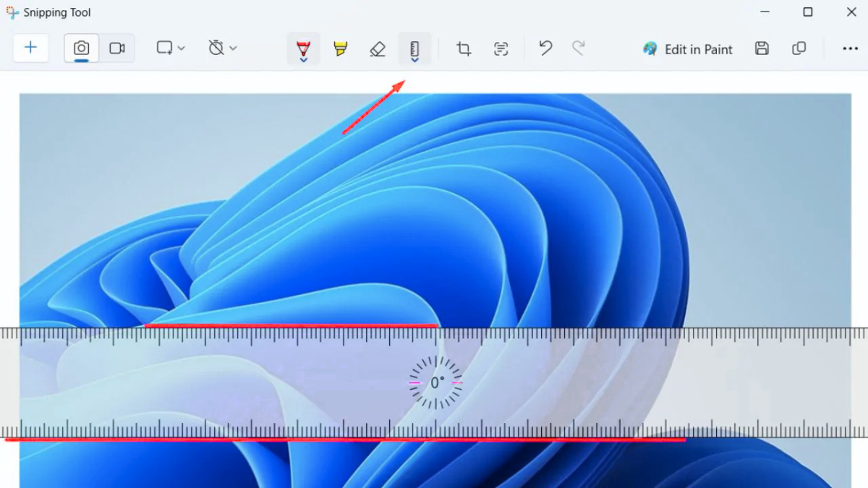Open the delay timer dropdown

point(223,48)
